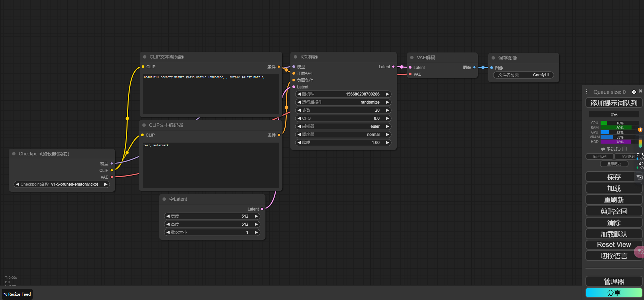Collapse the VAE解码 node via its dot
This screenshot has height=300, width=644.
click(x=412, y=58)
